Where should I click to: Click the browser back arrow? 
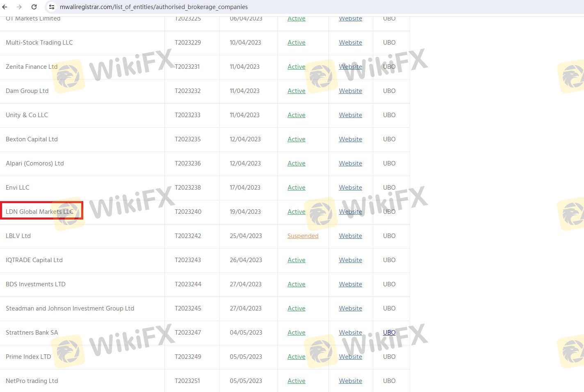5,7
